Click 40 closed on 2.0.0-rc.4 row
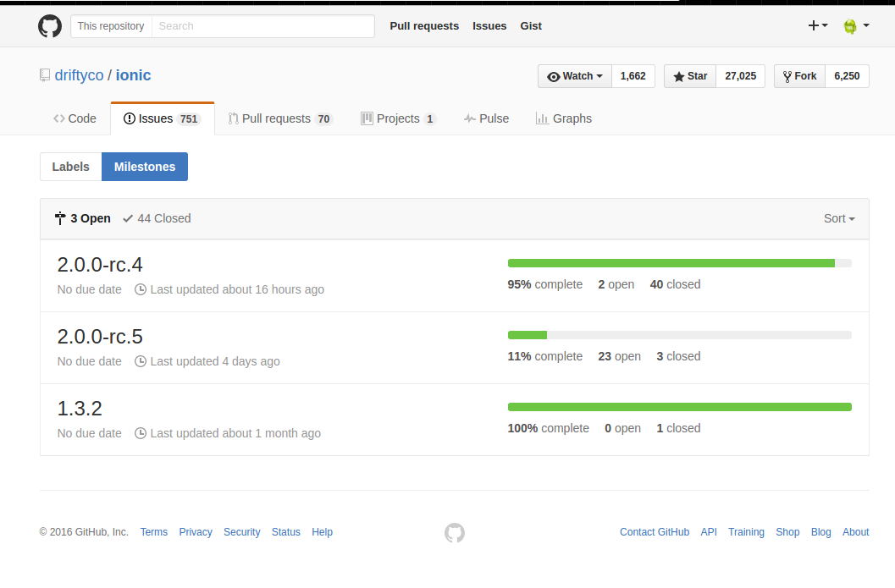895x588 pixels. [675, 284]
